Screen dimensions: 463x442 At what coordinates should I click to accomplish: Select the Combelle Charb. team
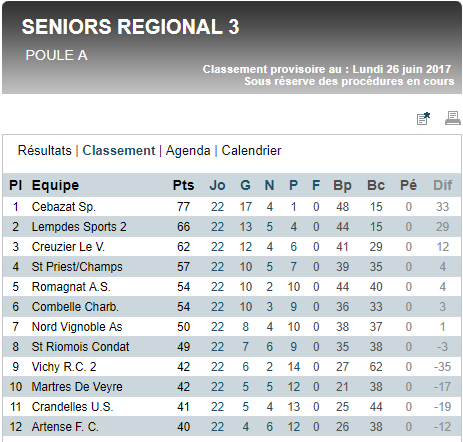[x=75, y=307]
